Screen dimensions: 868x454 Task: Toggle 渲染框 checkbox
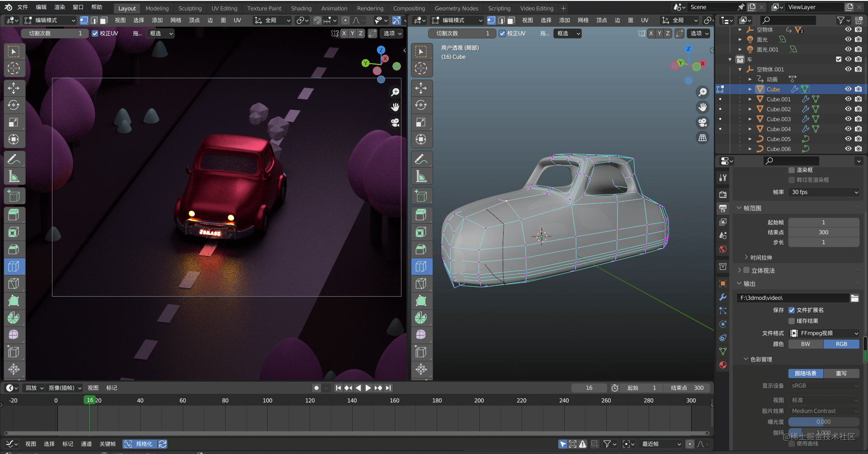(792, 170)
